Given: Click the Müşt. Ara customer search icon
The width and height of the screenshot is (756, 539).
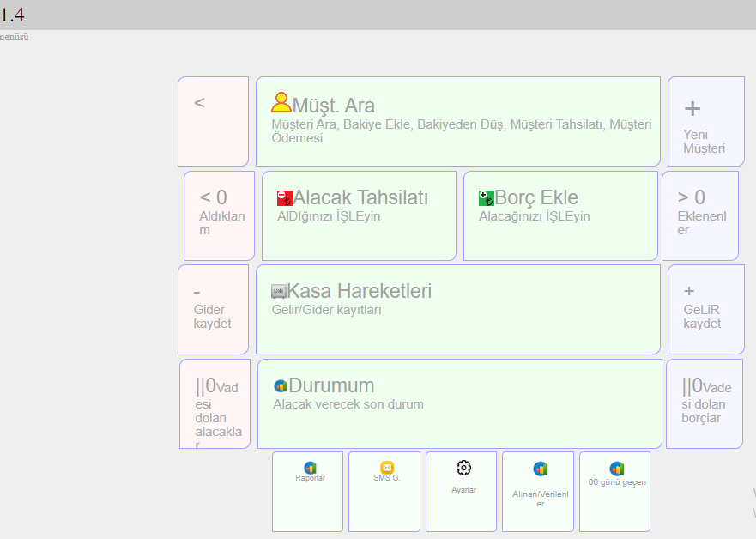Looking at the screenshot, I should pos(281,104).
